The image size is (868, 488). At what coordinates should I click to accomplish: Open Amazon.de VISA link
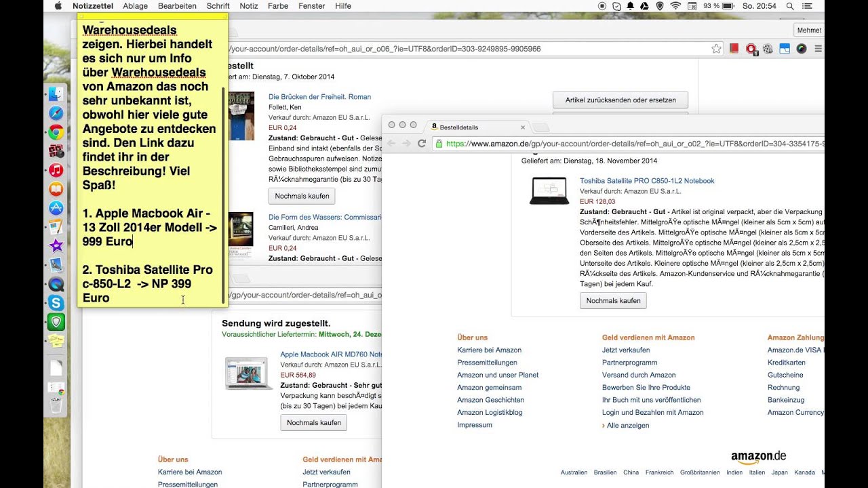click(795, 350)
